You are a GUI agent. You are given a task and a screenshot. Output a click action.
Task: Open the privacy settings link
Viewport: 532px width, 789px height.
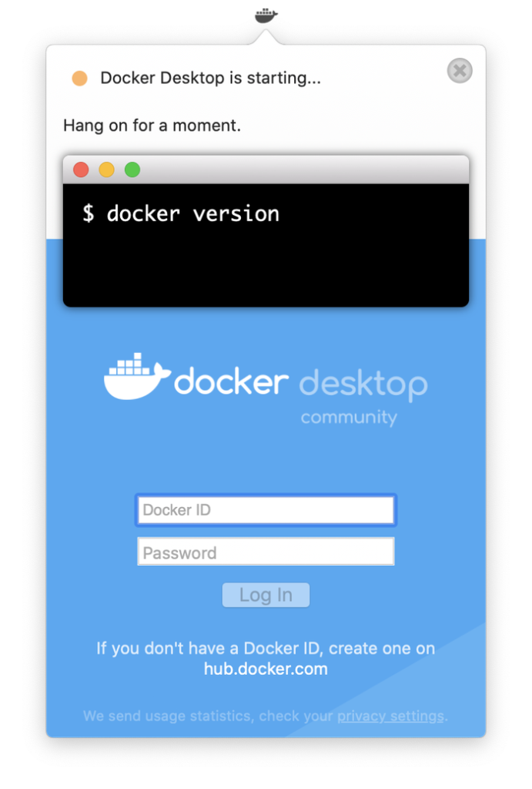[390, 716]
